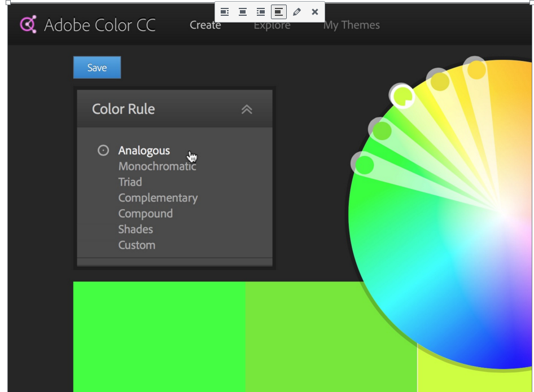Click the bright green leftmost color swatch
The image size is (534, 392).
[159, 336]
